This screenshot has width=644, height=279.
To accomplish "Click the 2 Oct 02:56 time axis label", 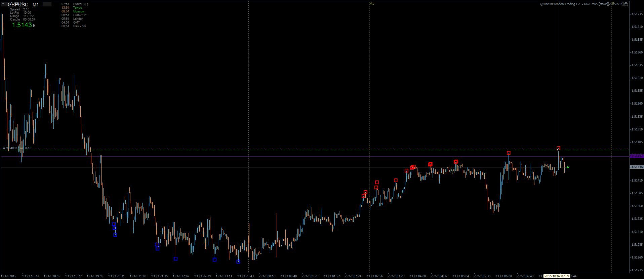I will [x=374, y=276].
